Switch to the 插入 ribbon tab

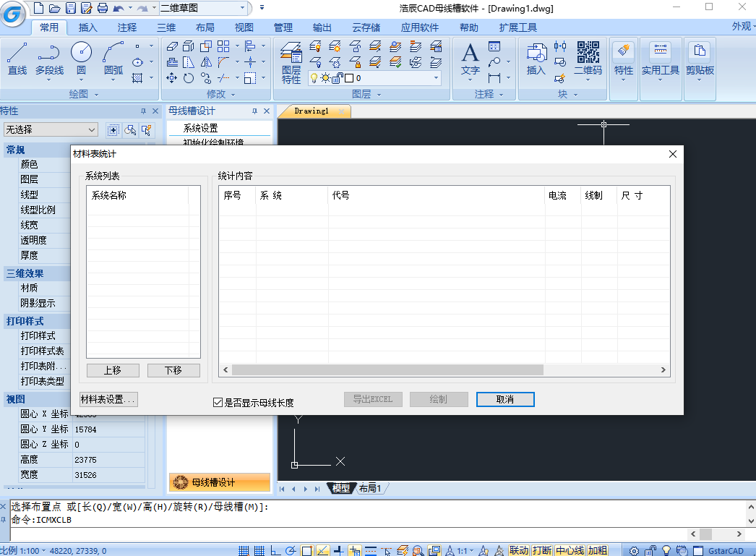click(87, 27)
